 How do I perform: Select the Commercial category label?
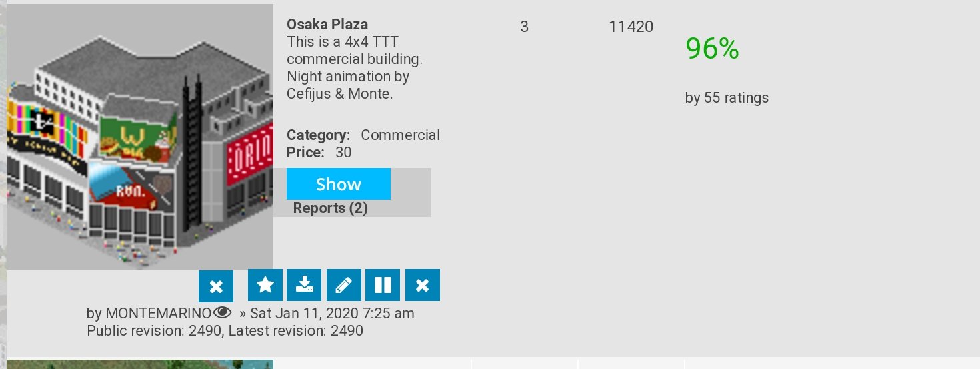tap(400, 135)
